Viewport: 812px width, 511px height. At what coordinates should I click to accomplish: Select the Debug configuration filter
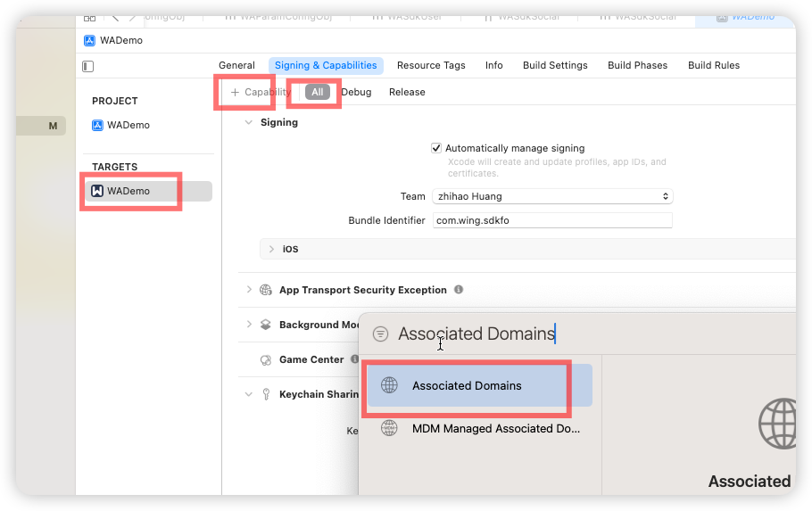(356, 92)
